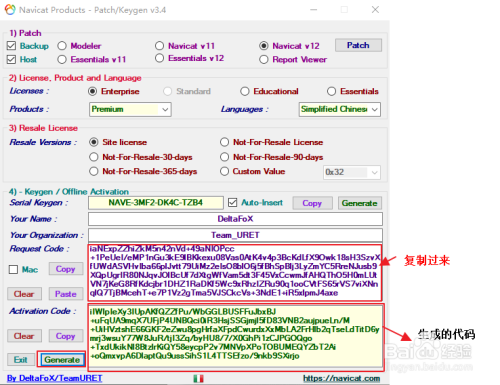500x385 pixels.
Task: Toggle the Backup checkbox
Action: tap(11, 46)
